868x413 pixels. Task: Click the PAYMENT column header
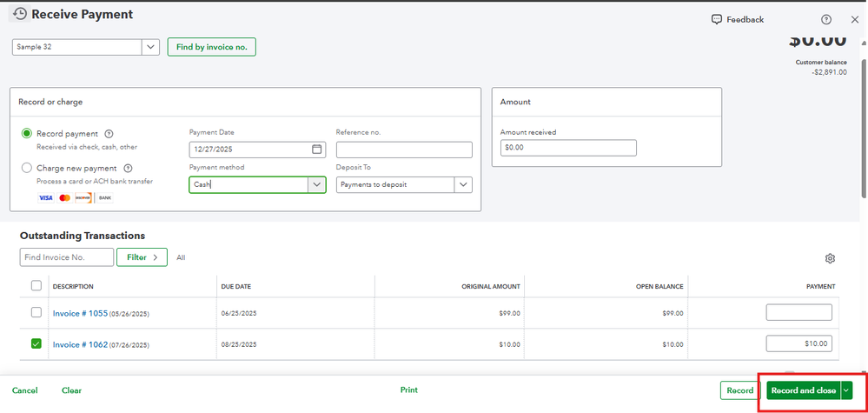tap(820, 286)
